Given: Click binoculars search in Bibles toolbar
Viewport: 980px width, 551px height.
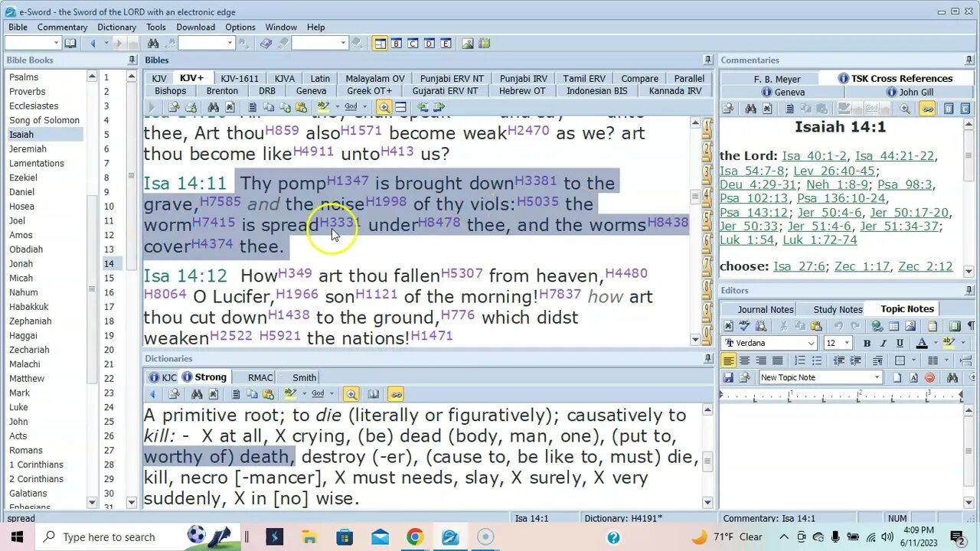Looking at the screenshot, I should [214, 107].
